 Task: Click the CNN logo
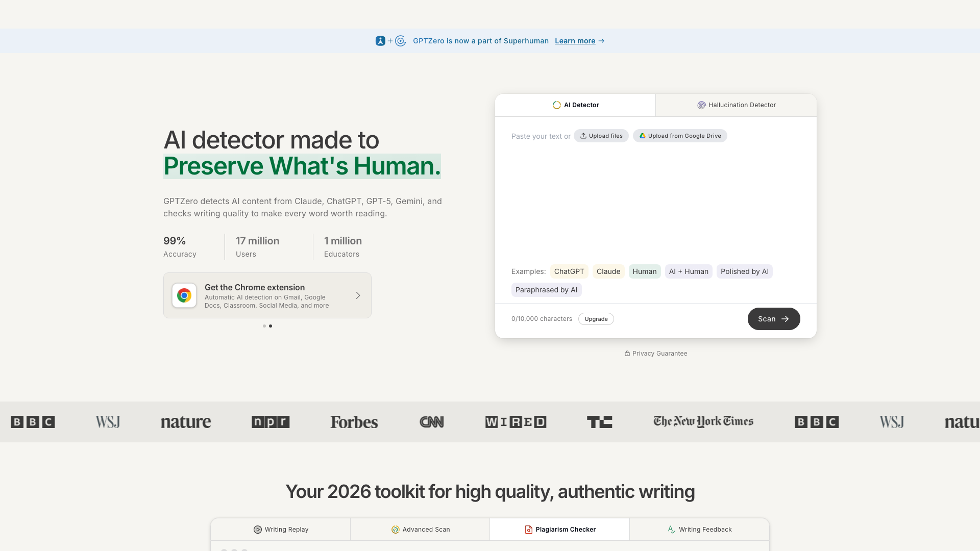tap(432, 422)
